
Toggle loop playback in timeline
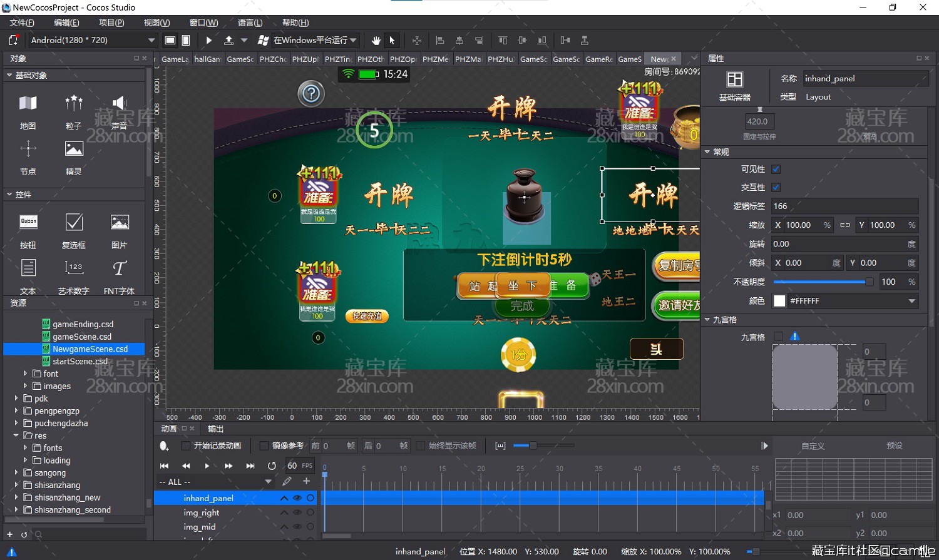[272, 466]
